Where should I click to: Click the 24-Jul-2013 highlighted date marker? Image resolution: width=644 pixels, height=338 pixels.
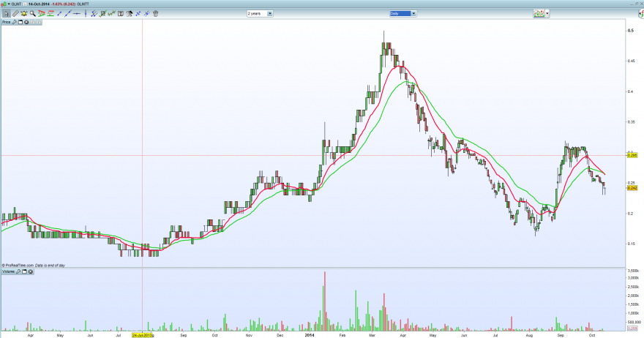coord(142,335)
